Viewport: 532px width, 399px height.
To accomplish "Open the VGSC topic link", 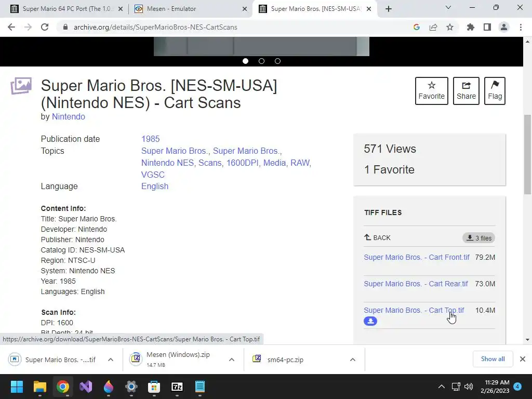I will coord(153,175).
